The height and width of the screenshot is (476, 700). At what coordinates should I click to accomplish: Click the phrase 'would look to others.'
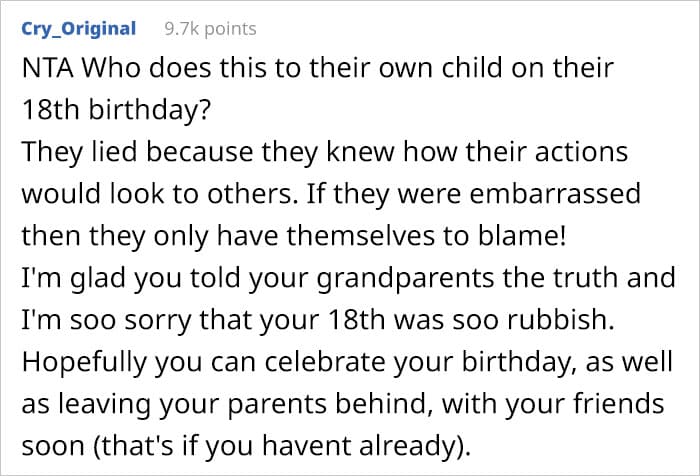pyautogui.click(x=160, y=193)
